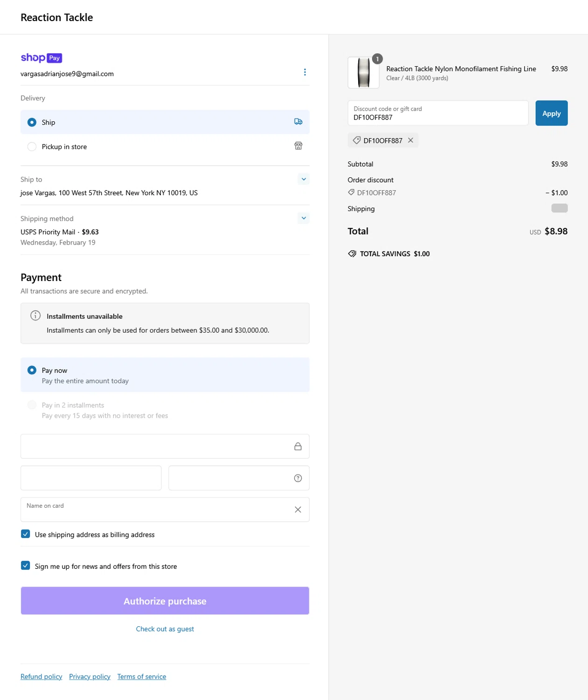Click the fishing line product thumbnail
588x700 pixels.
(364, 73)
